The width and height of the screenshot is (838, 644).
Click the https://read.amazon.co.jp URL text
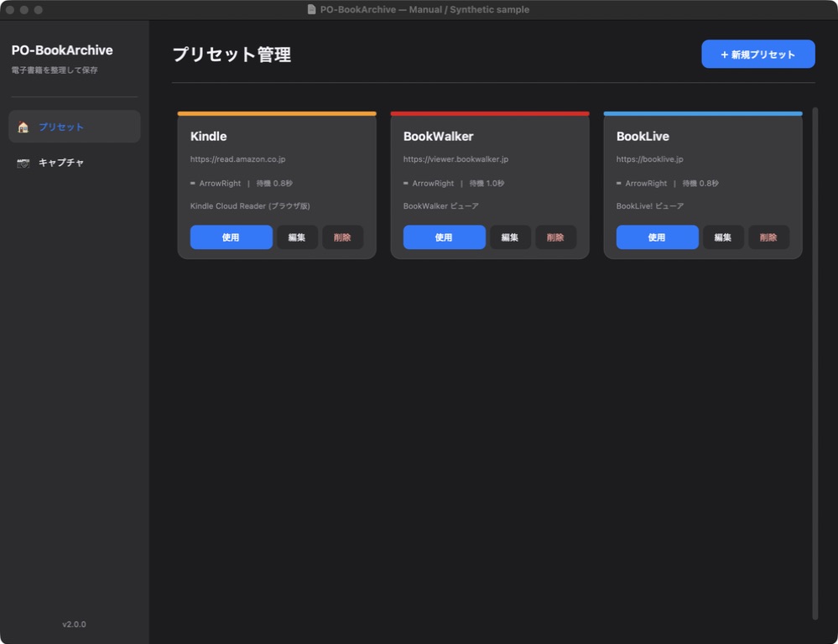tap(238, 159)
